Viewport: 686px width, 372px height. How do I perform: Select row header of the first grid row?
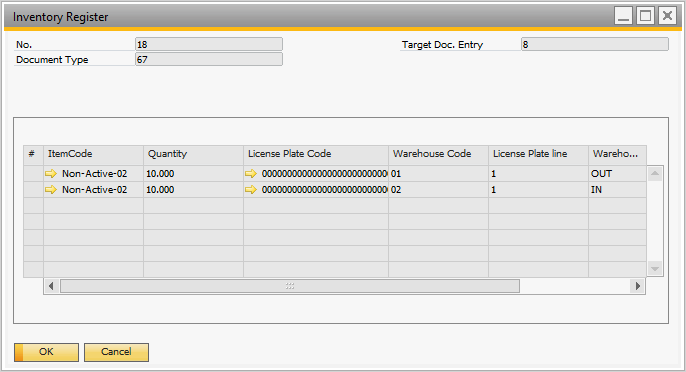coord(33,174)
